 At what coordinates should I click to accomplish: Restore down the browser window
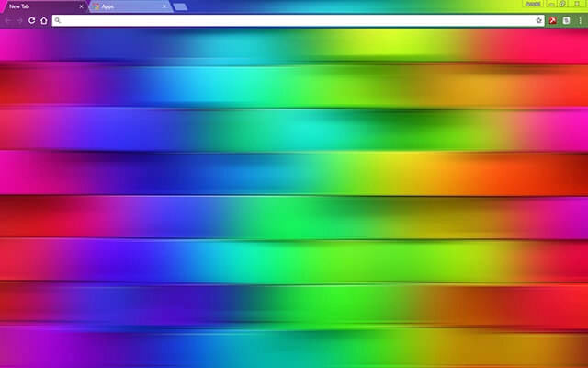[562, 4]
